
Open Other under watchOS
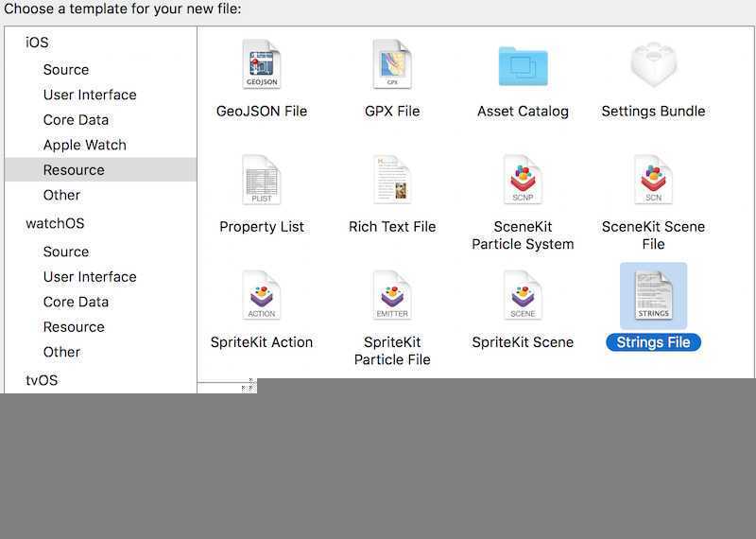pyautogui.click(x=61, y=352)
